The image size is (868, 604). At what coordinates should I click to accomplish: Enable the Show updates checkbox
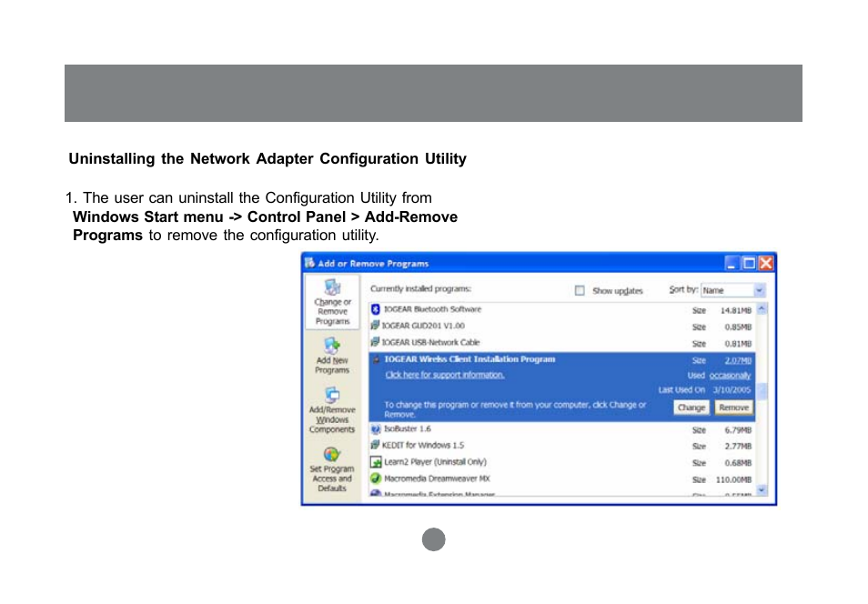(x=580, y=291)
